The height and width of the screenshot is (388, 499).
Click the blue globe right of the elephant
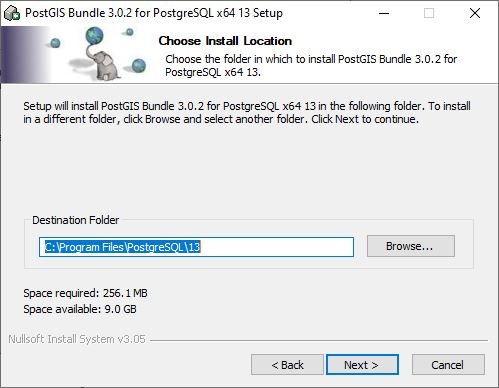click(139, 66)
